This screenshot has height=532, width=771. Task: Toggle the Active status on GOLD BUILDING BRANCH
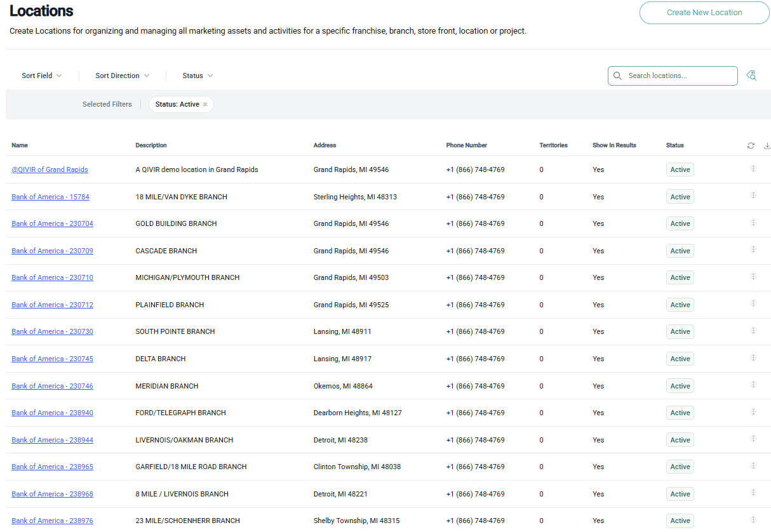tap(680, 223)
